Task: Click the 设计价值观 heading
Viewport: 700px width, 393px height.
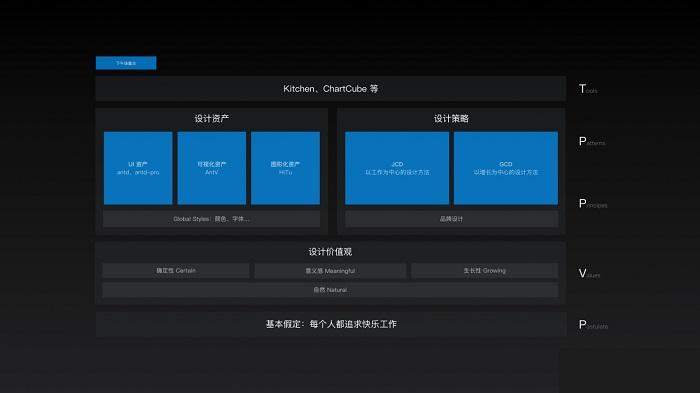Action: (330, 252)
